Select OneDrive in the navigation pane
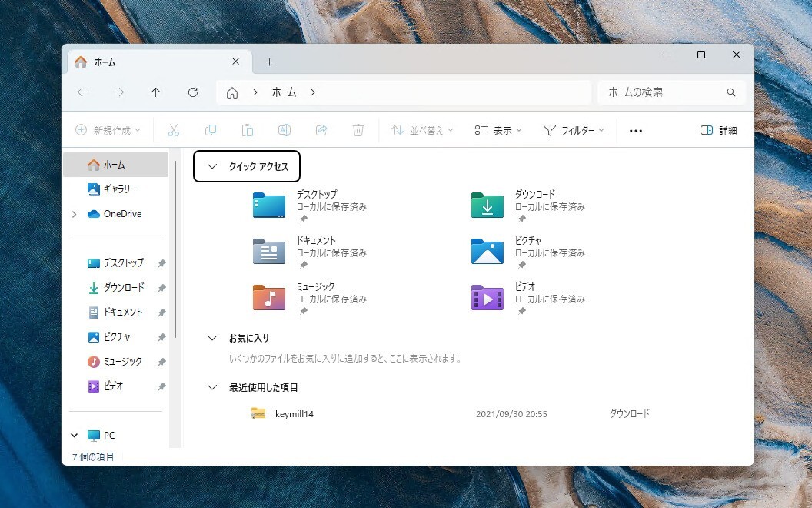This screenshot has width=812, height=508. point(122,213)
